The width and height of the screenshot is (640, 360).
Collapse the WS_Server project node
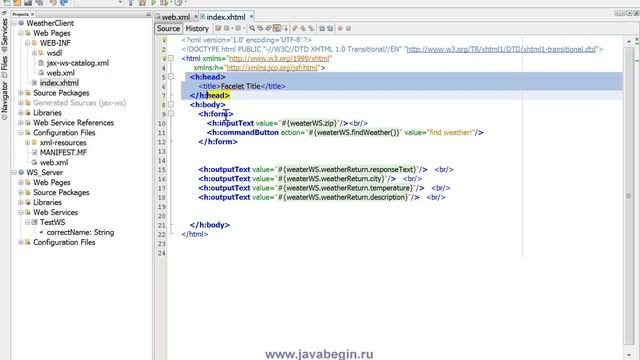tap(14, 173)
